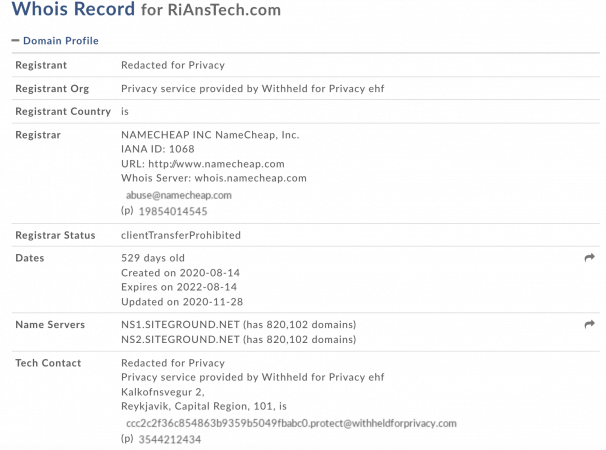This screenshot has width=606, height=450.
Task: Click the Whois Record page heading
Action: point(146,9)
